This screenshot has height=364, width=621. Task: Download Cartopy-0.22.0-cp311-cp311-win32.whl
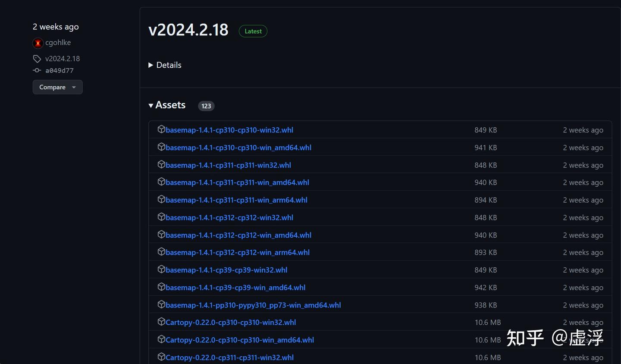(229, 358)
